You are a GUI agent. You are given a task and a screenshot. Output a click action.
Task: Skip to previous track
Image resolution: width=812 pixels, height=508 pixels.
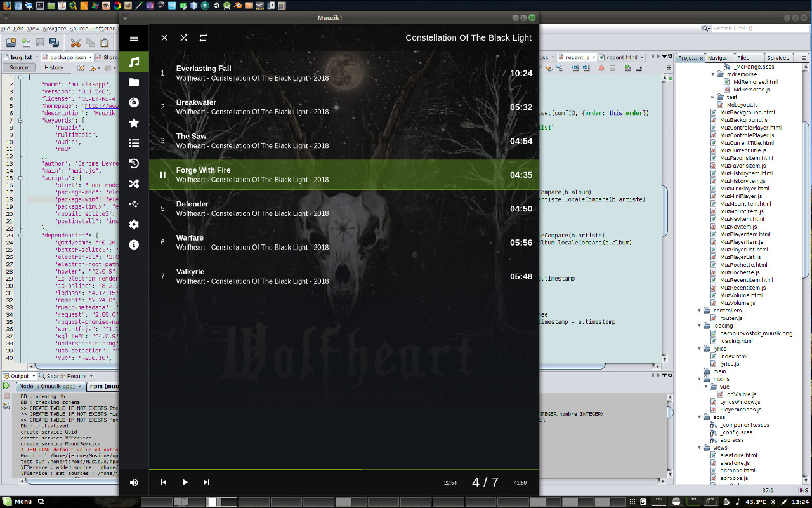point(164,483)
